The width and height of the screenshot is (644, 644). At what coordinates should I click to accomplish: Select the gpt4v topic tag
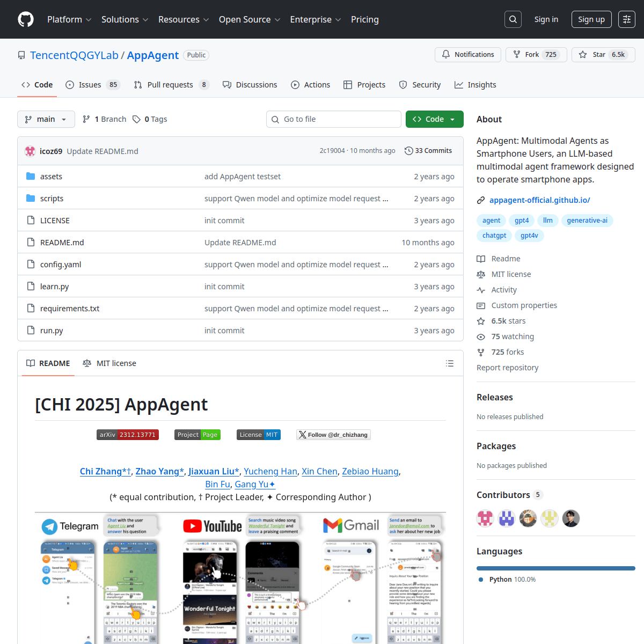(x=529, y=236)
